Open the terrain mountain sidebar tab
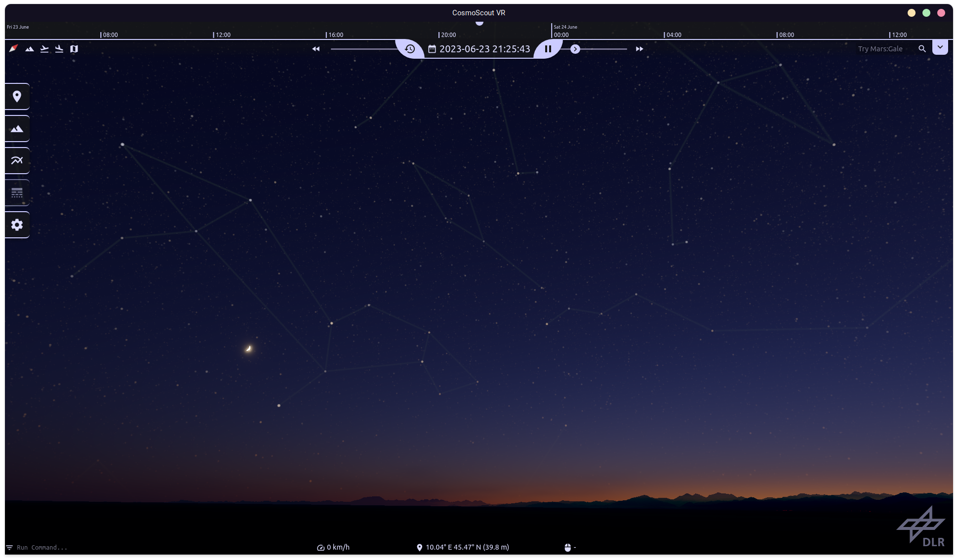The height and width of the screenshot is (560, 958). (x=17, y=129)
